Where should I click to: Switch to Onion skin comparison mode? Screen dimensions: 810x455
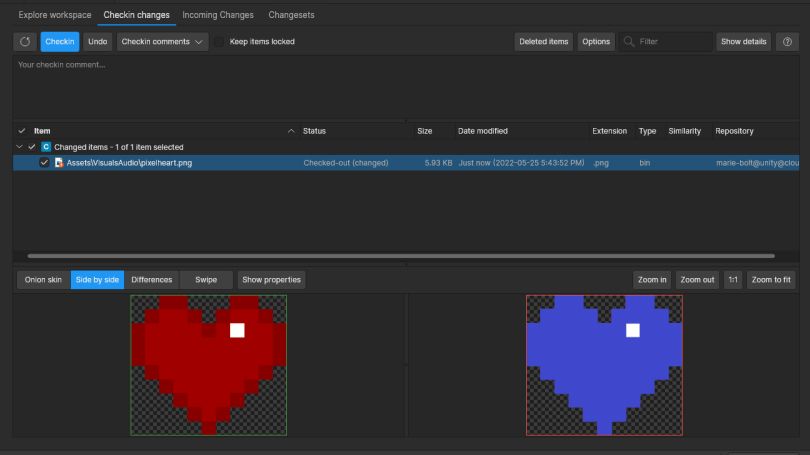click(x=43, y=280)
